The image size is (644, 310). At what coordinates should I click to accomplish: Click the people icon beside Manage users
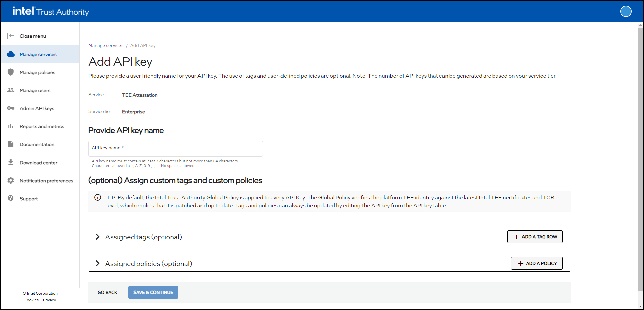[x=11, y=90]
